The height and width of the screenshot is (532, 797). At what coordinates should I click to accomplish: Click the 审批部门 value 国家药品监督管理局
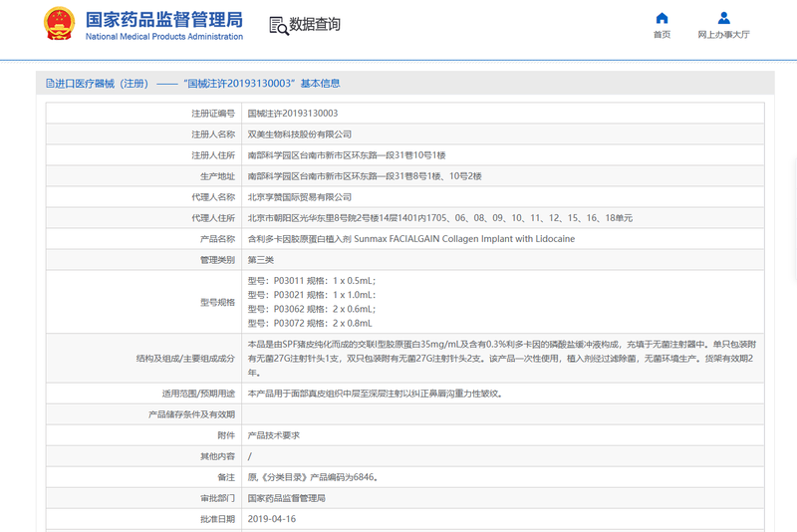click(286, 498)
